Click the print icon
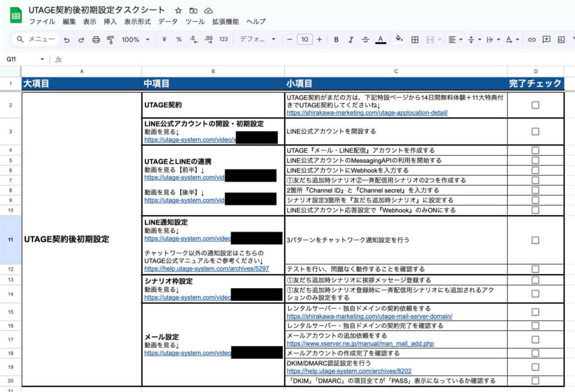Screen dimensions: 575x392 click(96, 40)
